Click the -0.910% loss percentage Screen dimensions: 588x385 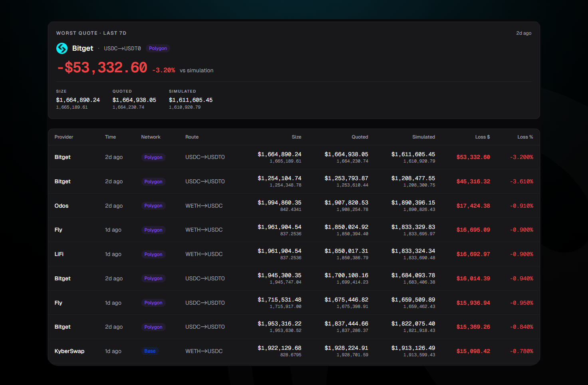pyautogui.click(x=522, y=206)
